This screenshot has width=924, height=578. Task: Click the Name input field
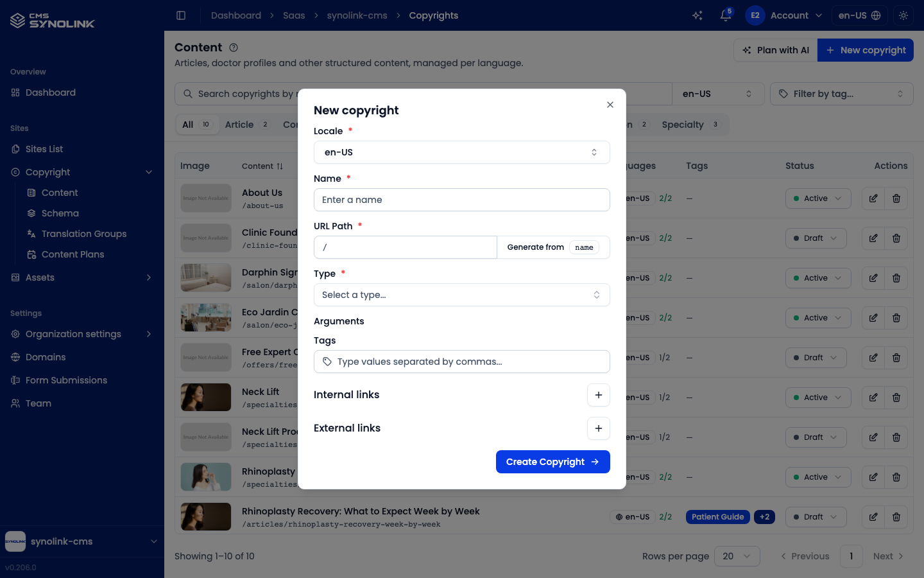462,200
